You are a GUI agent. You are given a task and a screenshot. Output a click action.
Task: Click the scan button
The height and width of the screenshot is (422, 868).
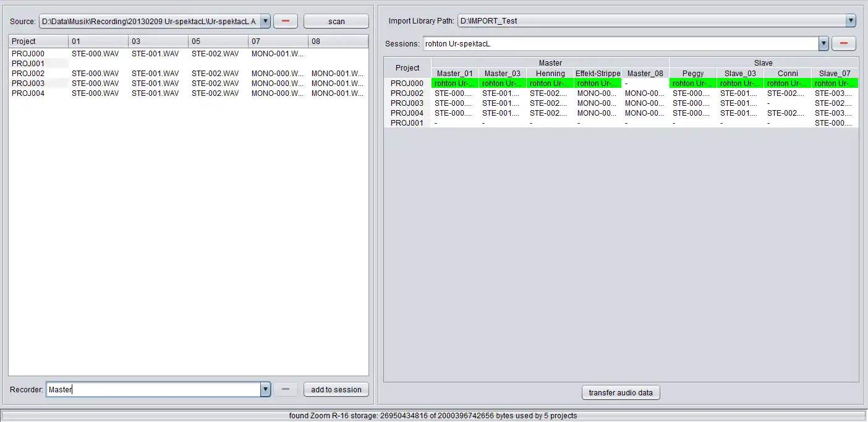click(336, 21)
